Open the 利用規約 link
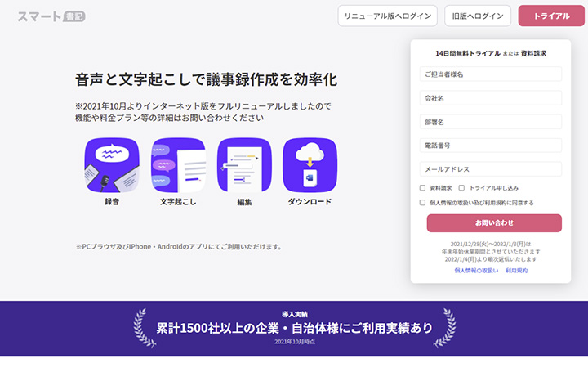 coord(516,271)
